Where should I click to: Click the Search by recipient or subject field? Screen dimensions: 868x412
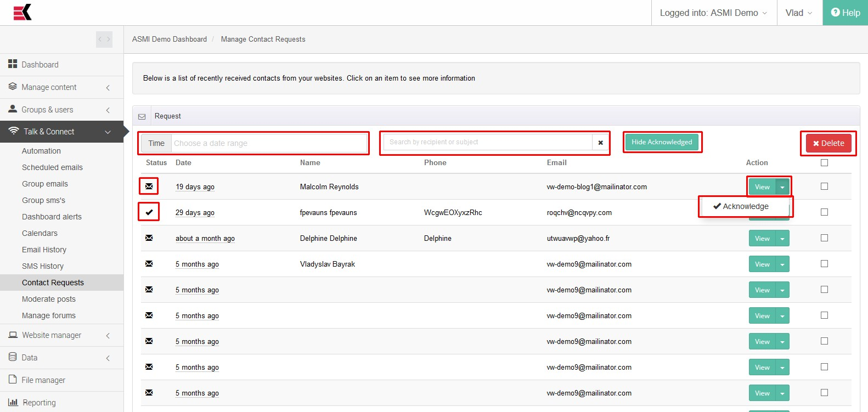pyautogui.click(x=488, y=142)
